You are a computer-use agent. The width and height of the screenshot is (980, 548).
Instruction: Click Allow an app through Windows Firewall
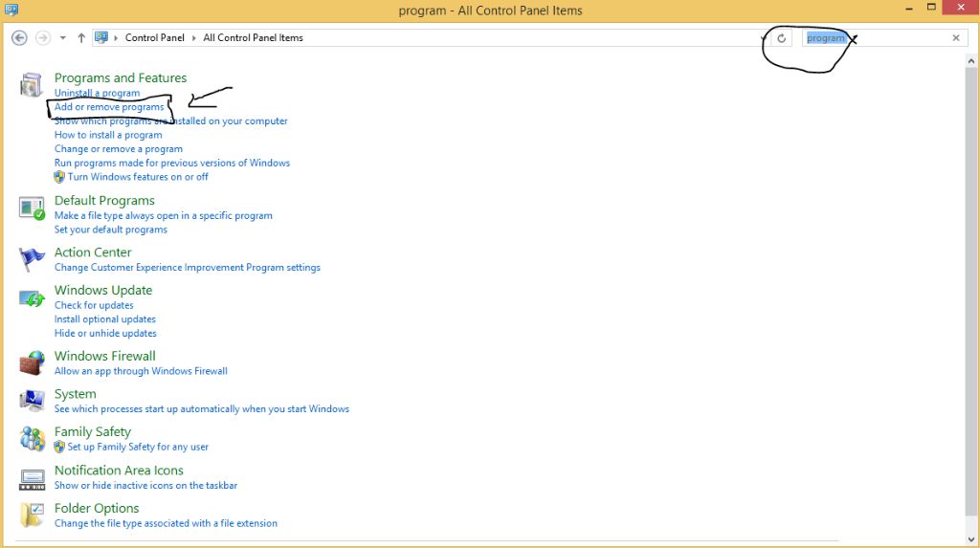(x=141, y=371)
